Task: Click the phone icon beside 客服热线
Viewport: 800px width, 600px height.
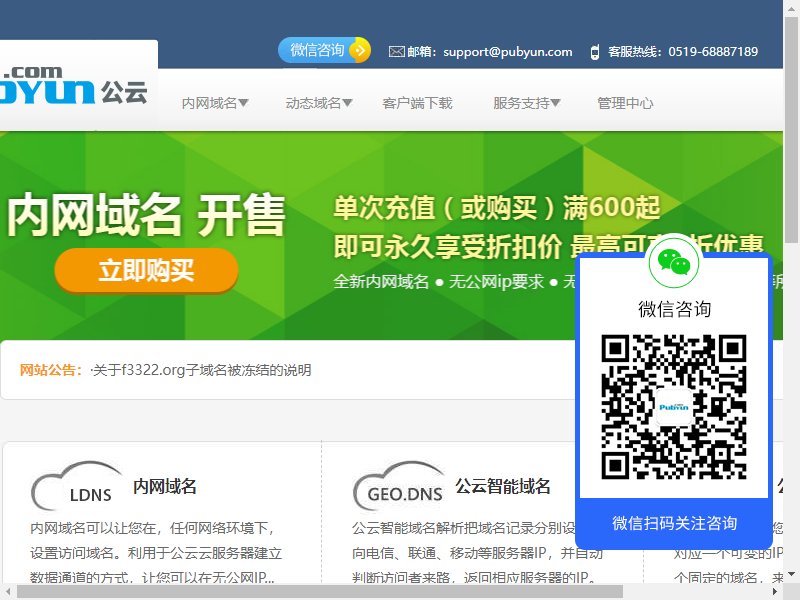Action: [x=594, y=52]
